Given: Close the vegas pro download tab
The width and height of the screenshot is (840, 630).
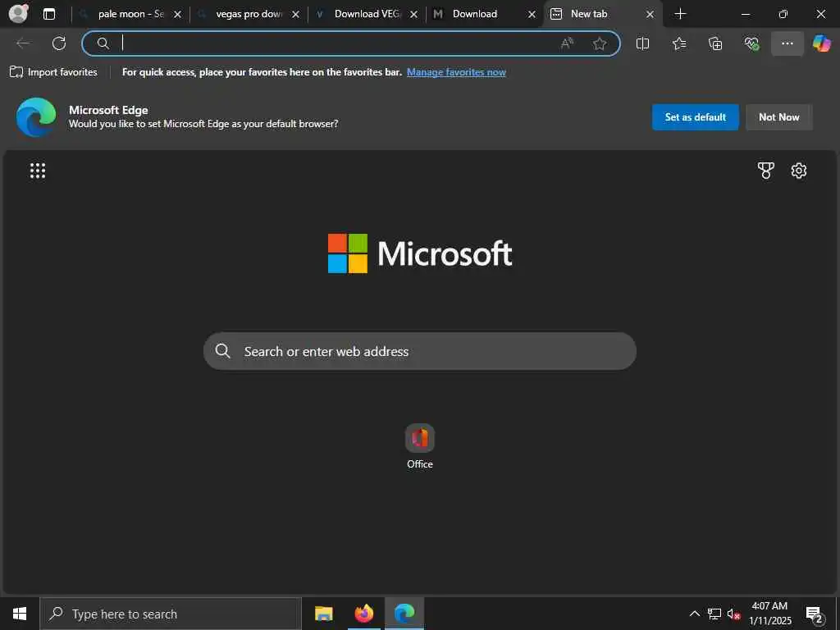Looking at the screenshot, I should (295, 15).
